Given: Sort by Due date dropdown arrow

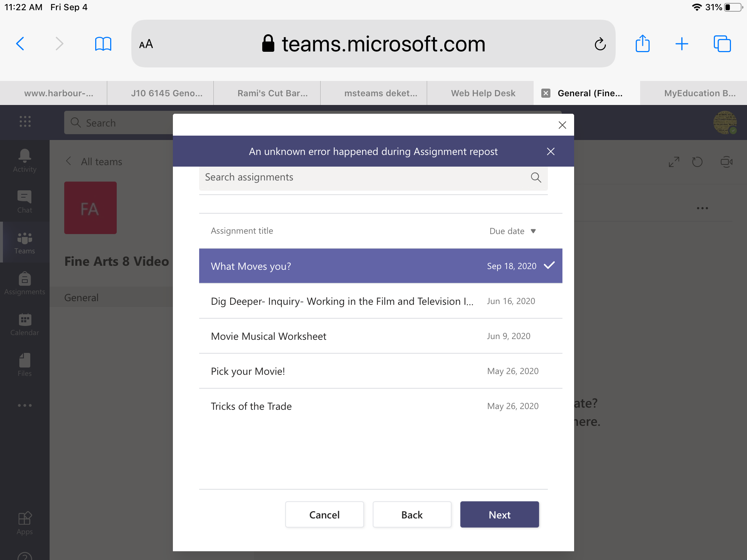Looking at the screenshot, I should [x=533, y=231].
